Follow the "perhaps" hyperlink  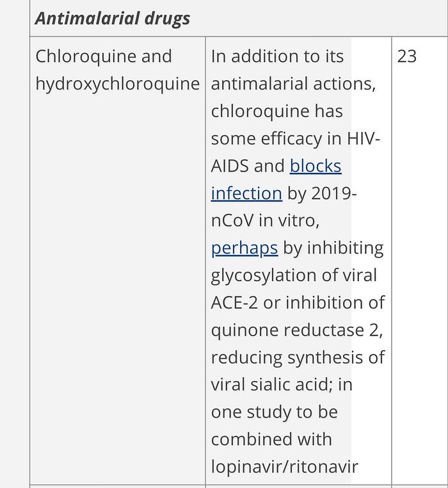pos(244,248)
